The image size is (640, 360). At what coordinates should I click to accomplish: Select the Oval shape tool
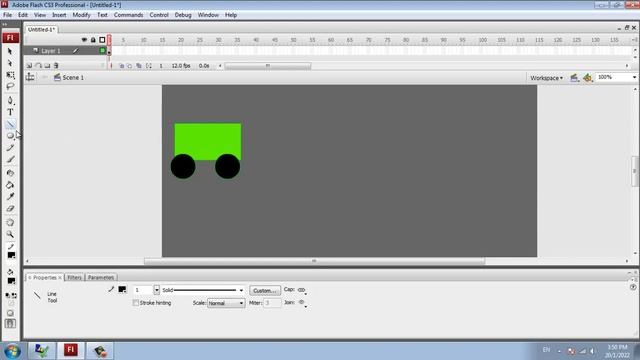[10, 136]
